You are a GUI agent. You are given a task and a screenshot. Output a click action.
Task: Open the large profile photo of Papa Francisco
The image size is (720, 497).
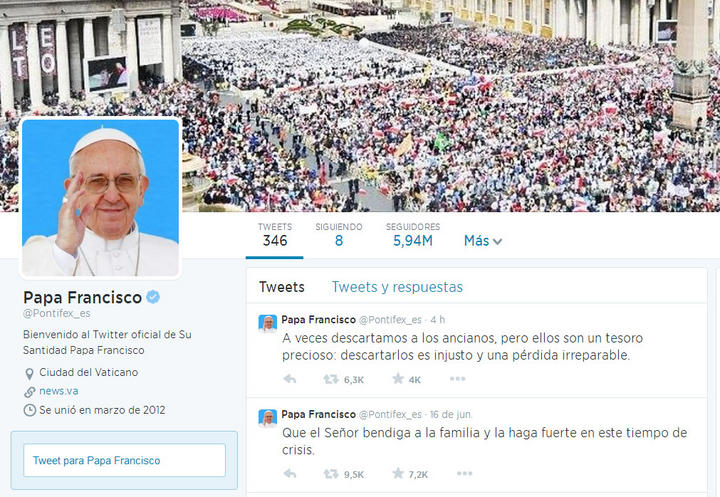pos(101,198)
